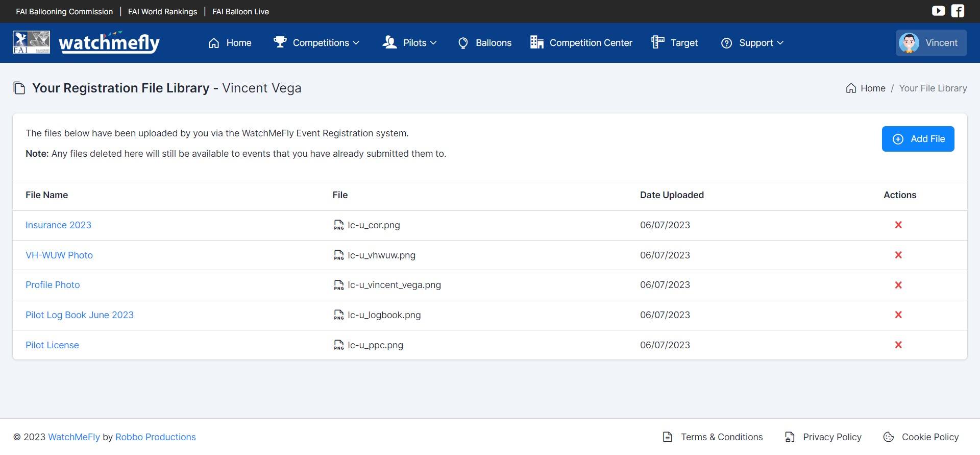980x455 pixels.
Task: Click Vincent's user avatar
Action: point(909,43)
